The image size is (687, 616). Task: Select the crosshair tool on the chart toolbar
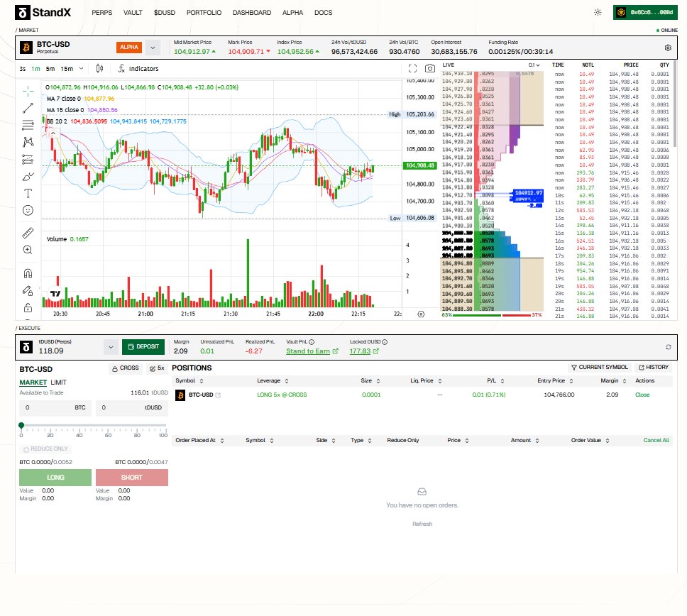28,91
